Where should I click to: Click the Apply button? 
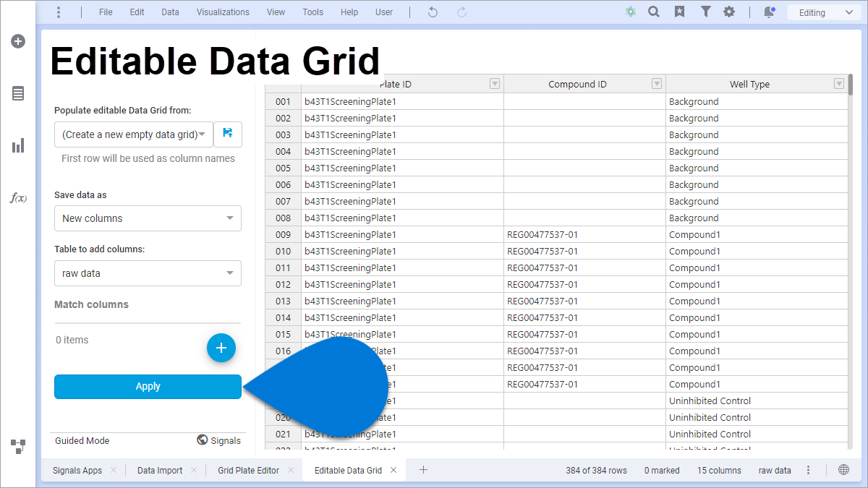(148, 387)
